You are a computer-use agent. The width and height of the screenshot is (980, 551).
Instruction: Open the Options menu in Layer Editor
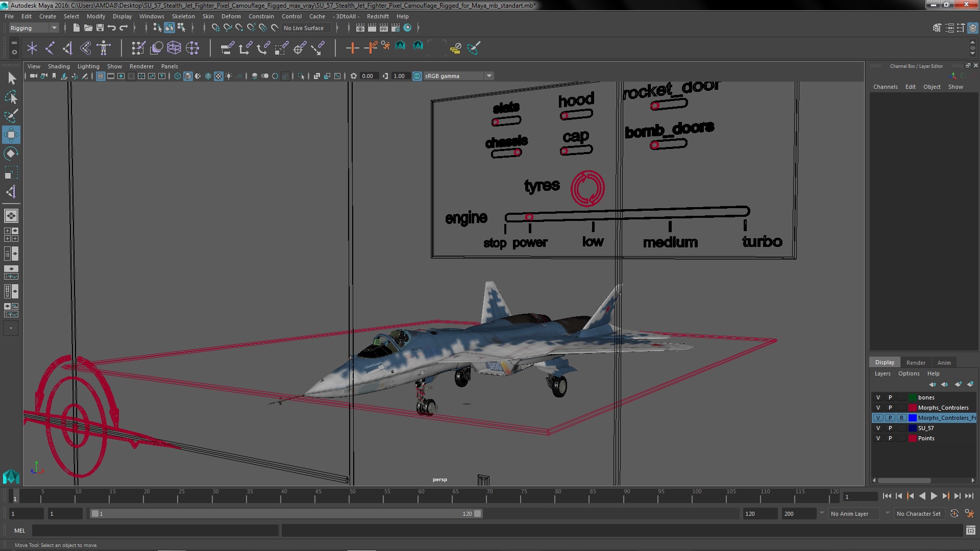click(x=909, y=373)
